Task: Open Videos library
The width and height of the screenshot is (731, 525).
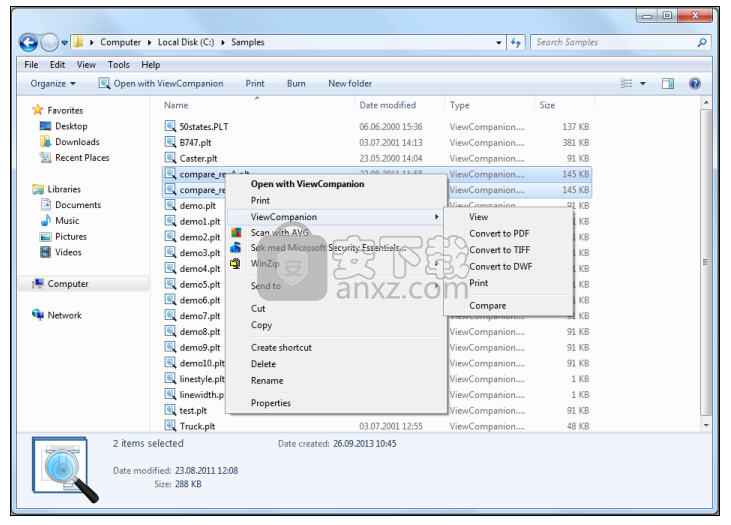Action: click(x=68, y=253)
